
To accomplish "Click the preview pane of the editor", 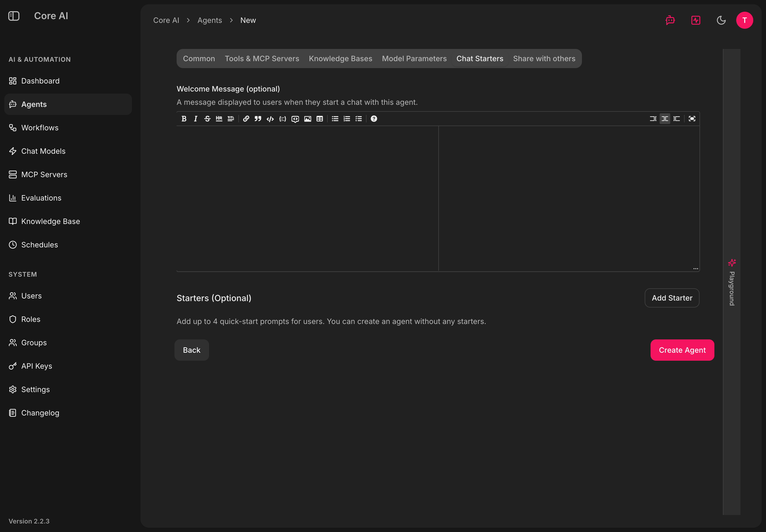I will (x=569, y=198).
